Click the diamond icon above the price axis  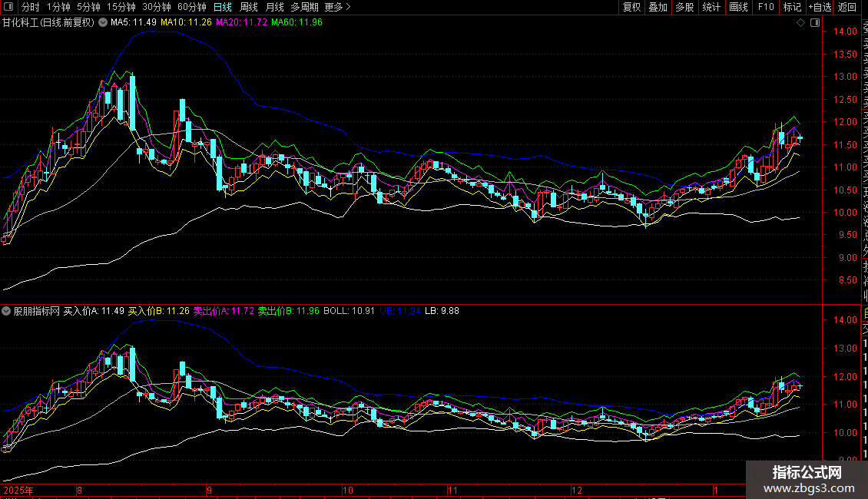point(801,23)
